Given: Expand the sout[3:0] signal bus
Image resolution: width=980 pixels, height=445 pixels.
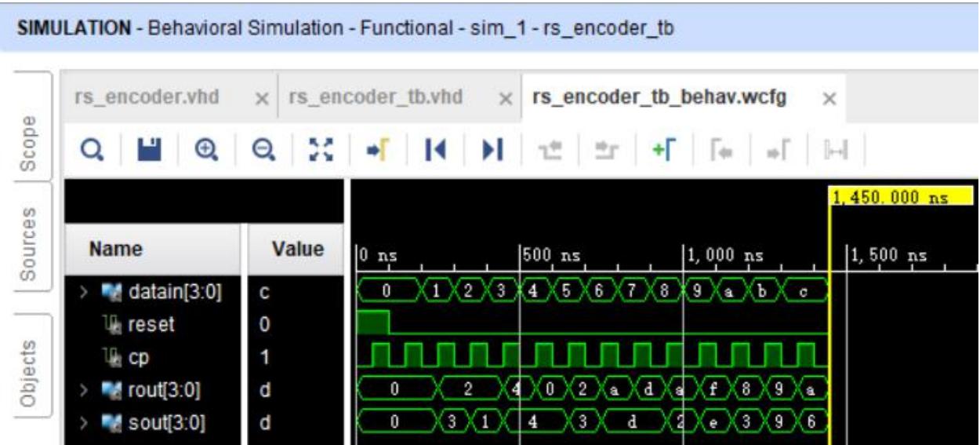Looking at the screenshot, I should 83,422.
